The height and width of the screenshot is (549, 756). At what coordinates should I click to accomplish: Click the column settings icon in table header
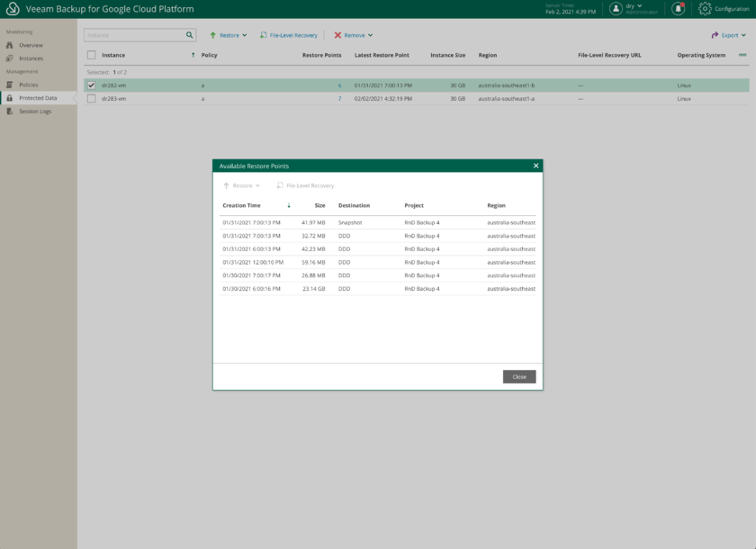pyautogui.click(x=742, y=55)
